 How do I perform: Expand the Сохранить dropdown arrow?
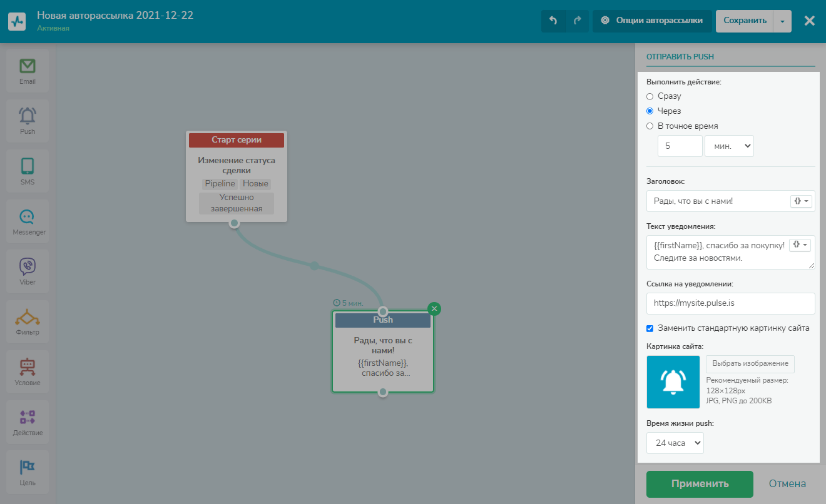[x=782, y=21]
